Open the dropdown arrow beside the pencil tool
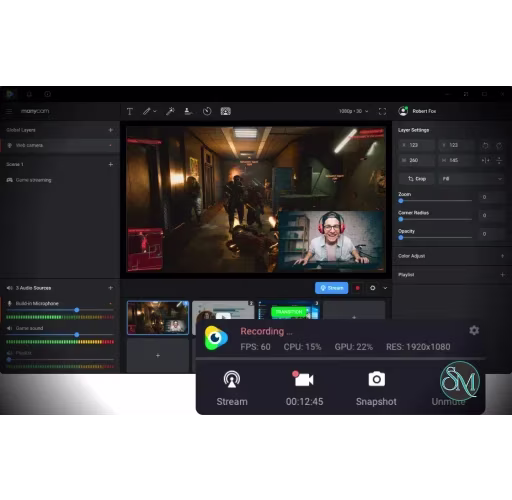The height and width of the screenshot is (500, 512). pyautogui.click(x=155, y=111)
